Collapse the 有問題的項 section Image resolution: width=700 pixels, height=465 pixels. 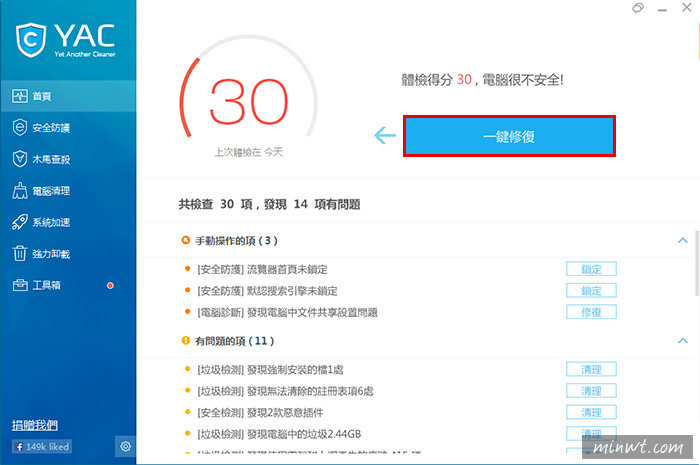[683, 341]
